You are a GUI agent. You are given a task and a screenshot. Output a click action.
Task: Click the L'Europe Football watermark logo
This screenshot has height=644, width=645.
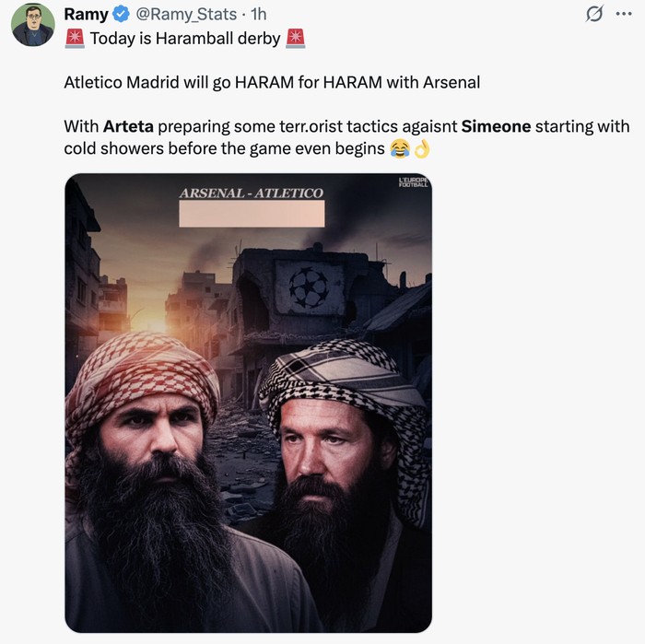pos(414,182)
